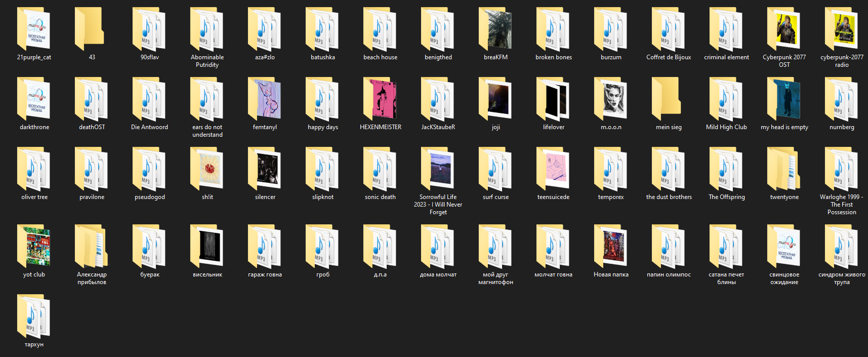The height and width of the screenshot is (357, 868).
Task: Click the Abominable Putridity folder icon
Action: click(207, 28)
